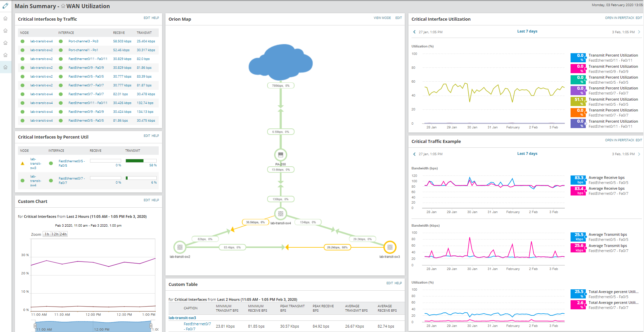644x332 pixels.
Task: Open VIEW MODE on Orion Map
Action: click(x=382, y=18)
